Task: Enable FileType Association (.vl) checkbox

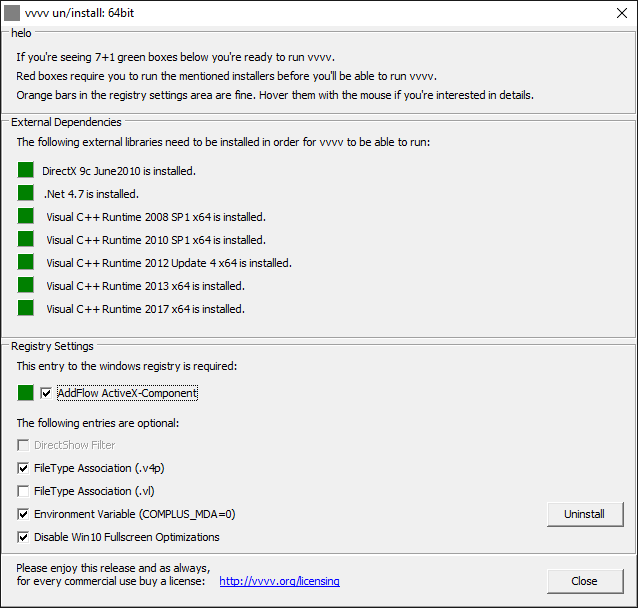Action: [x=23, y=491]
